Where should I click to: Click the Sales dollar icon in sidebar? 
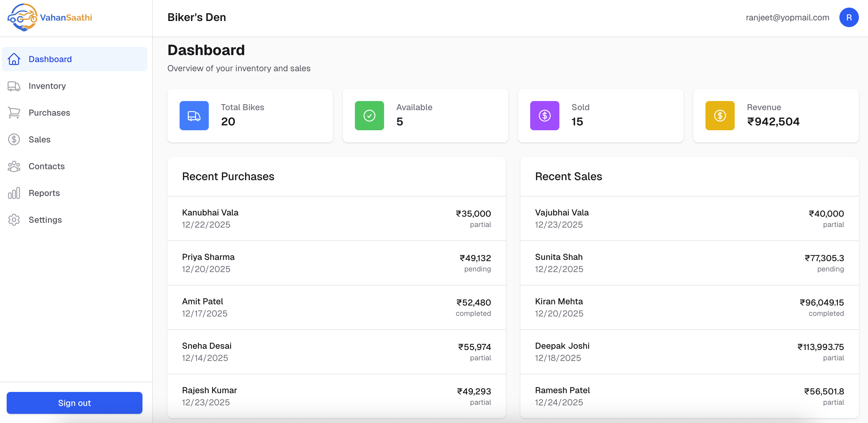14,140
